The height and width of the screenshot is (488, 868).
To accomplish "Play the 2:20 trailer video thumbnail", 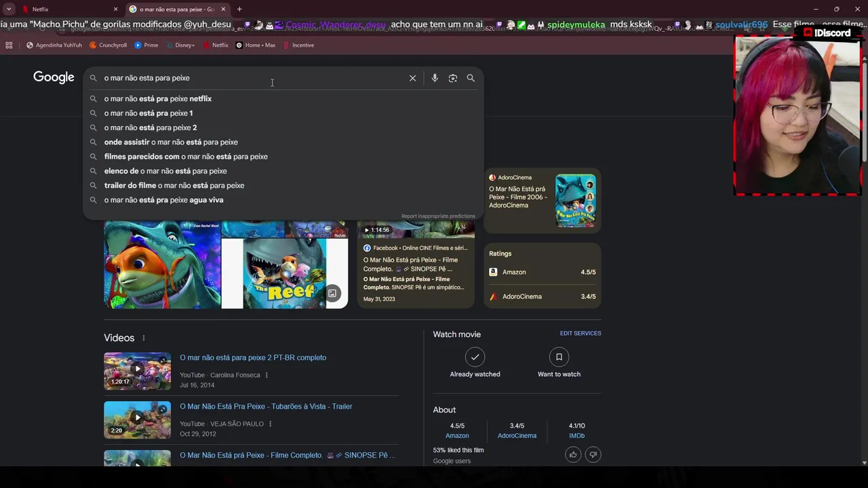I will pos(137,420).
